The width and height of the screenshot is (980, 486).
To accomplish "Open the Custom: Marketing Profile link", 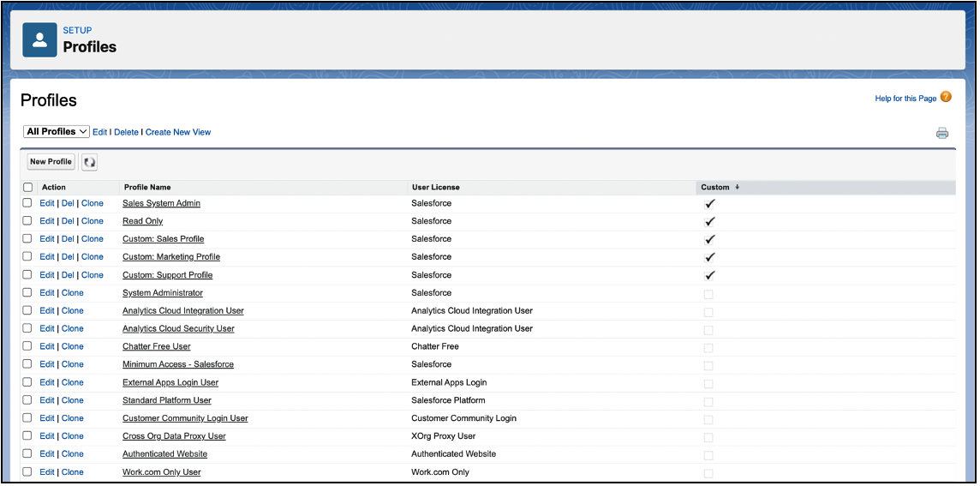I will pos(171,257).
